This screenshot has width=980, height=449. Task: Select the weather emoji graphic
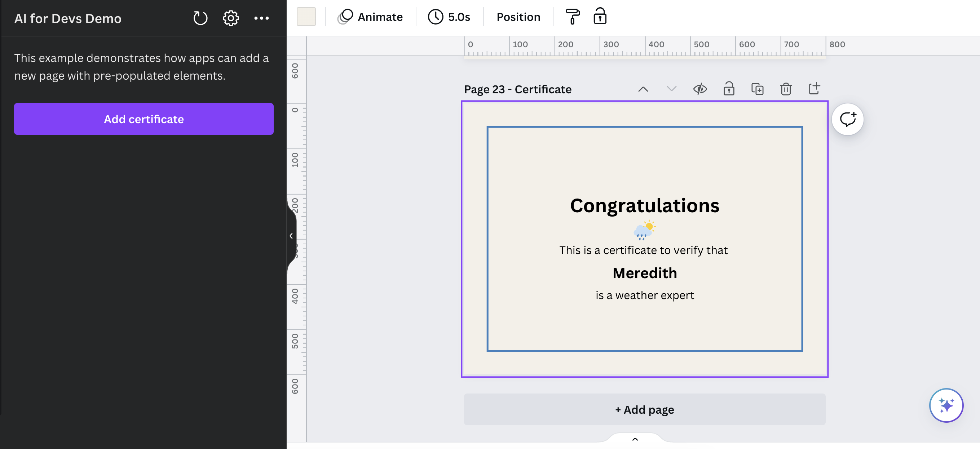[644, 230]
